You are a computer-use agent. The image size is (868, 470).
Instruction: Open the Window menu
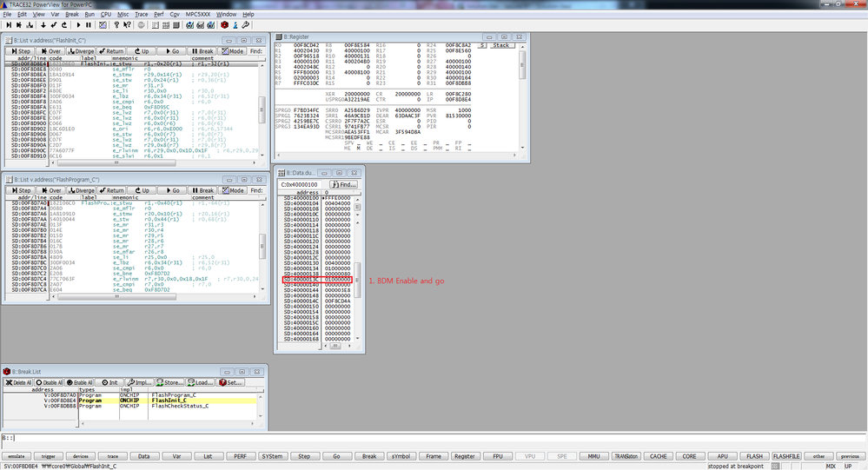[x=226, y=15]
